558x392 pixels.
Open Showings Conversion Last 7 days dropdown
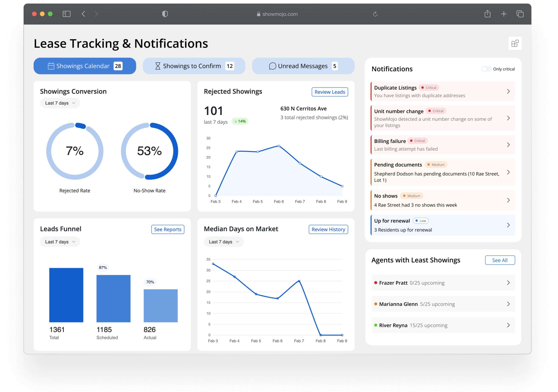tap(60, 103)
